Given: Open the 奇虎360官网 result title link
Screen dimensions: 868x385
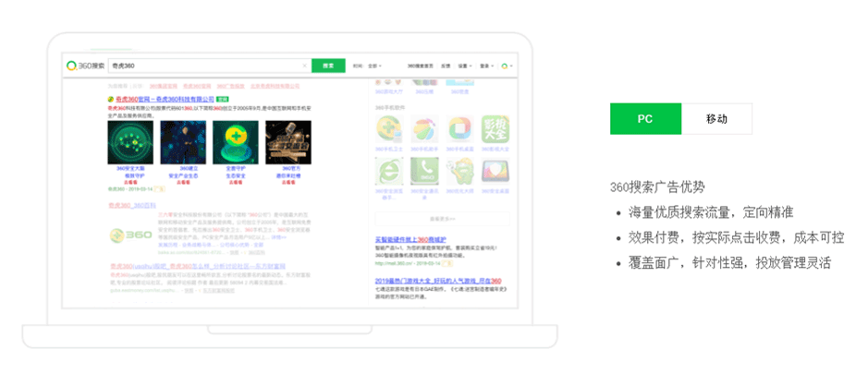Looking at the screenshot, I should (x=165, y=99).
